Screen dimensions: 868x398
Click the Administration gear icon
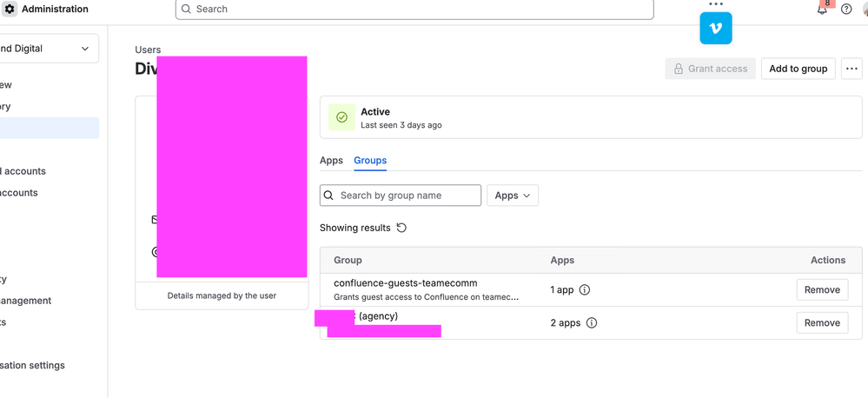tap(10, 9)
